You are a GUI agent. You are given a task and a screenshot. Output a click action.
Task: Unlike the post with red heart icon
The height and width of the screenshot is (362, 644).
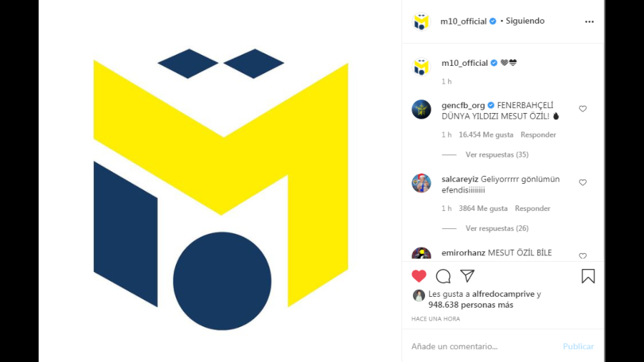pos(419,276)
